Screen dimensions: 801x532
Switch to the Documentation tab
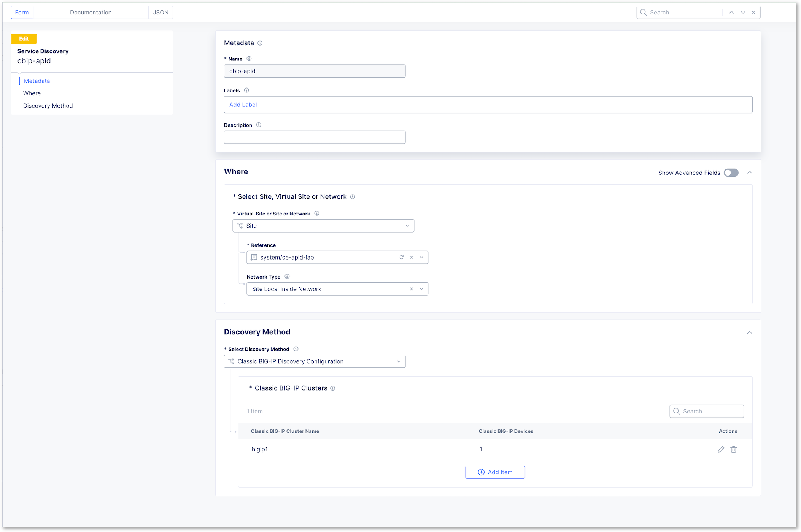(x=91, y=12)
